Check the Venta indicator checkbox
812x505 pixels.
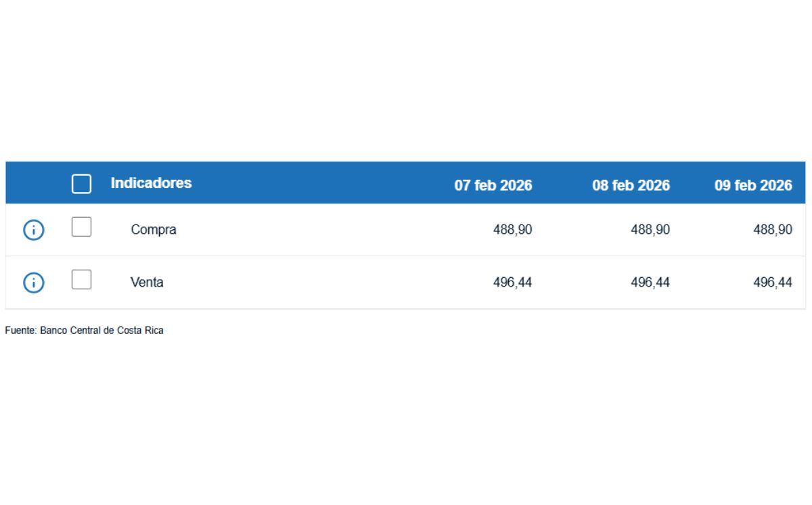coord(81,279)
